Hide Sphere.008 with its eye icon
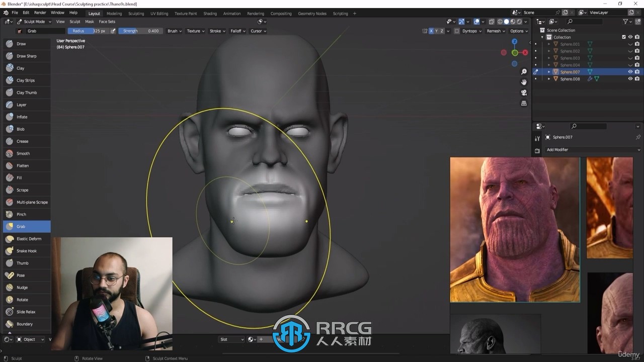Viewport: 644px width, 362px height. pos(630,79)
